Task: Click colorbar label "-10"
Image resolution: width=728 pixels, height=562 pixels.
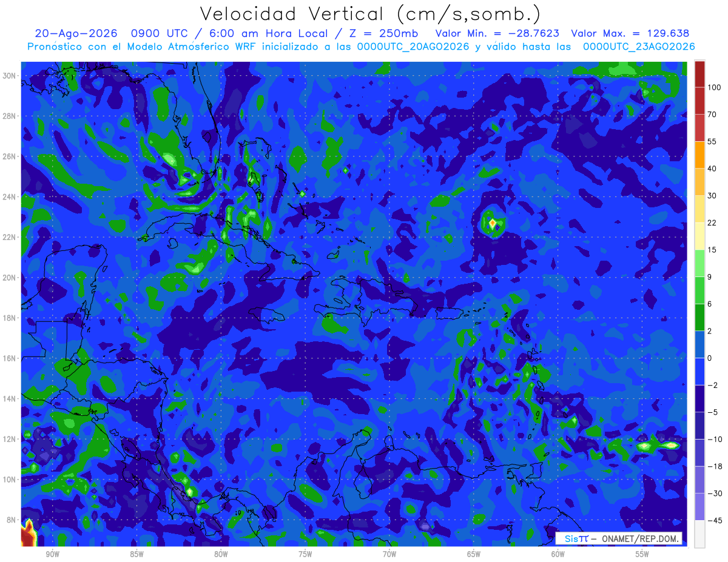Action: tap(714, 439)
